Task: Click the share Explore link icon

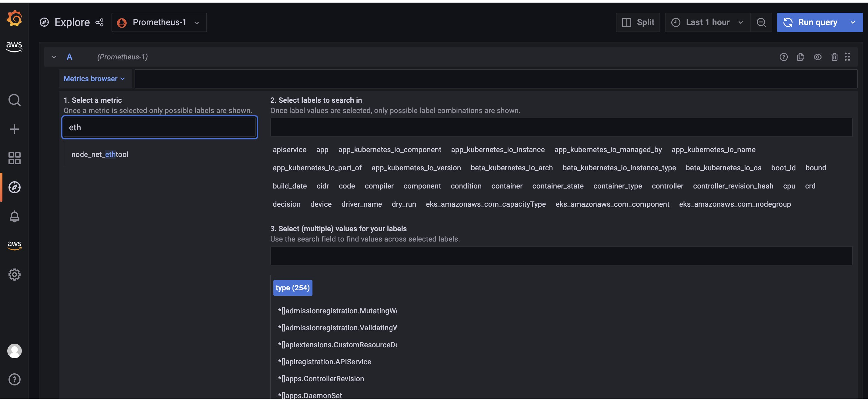Action: point(99,22)
